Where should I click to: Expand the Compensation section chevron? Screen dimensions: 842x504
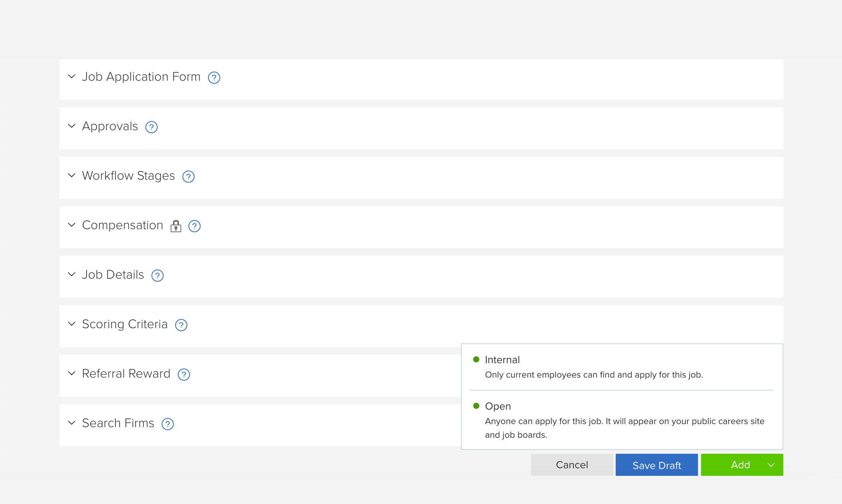[72, 225]
